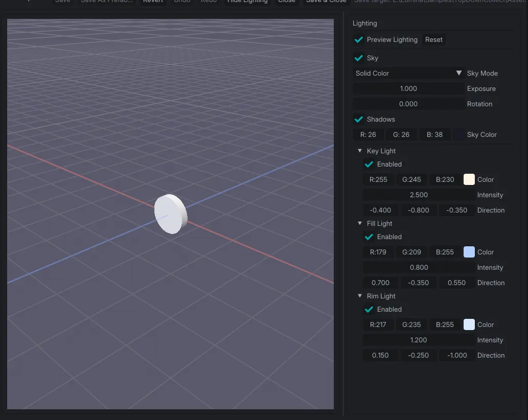This screenshot has width=528, height=420.
Task: Click Key Light Intensity field 2.500
Action: coord(419,195)
